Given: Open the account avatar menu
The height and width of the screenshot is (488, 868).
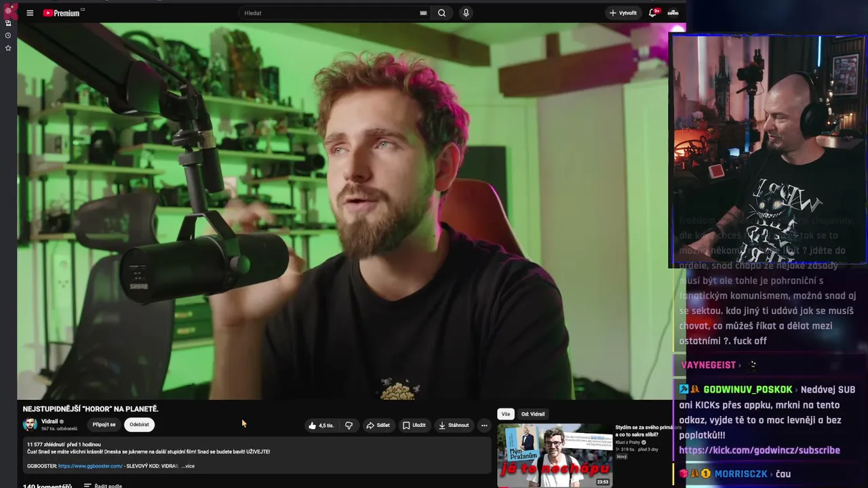Looking at the screenshot, I should pyautogui.click(x=673, y=13).
